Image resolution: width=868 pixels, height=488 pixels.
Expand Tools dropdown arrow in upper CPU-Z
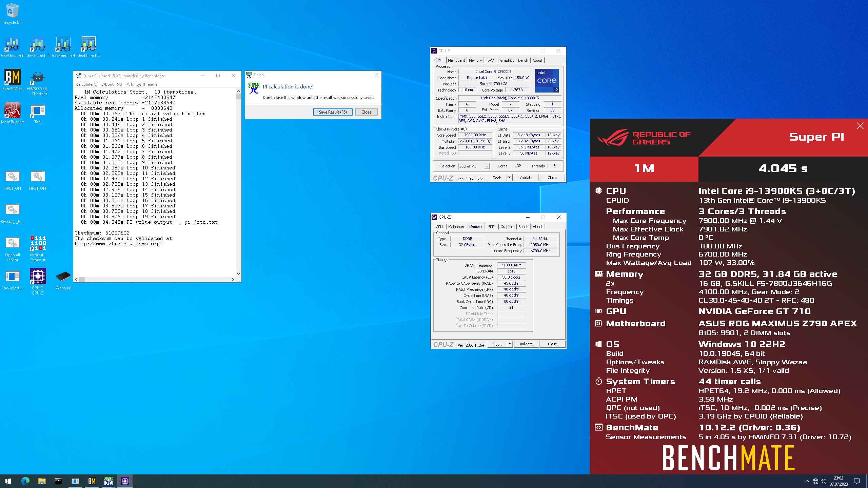pyautogui.click(x=509, y=178)
